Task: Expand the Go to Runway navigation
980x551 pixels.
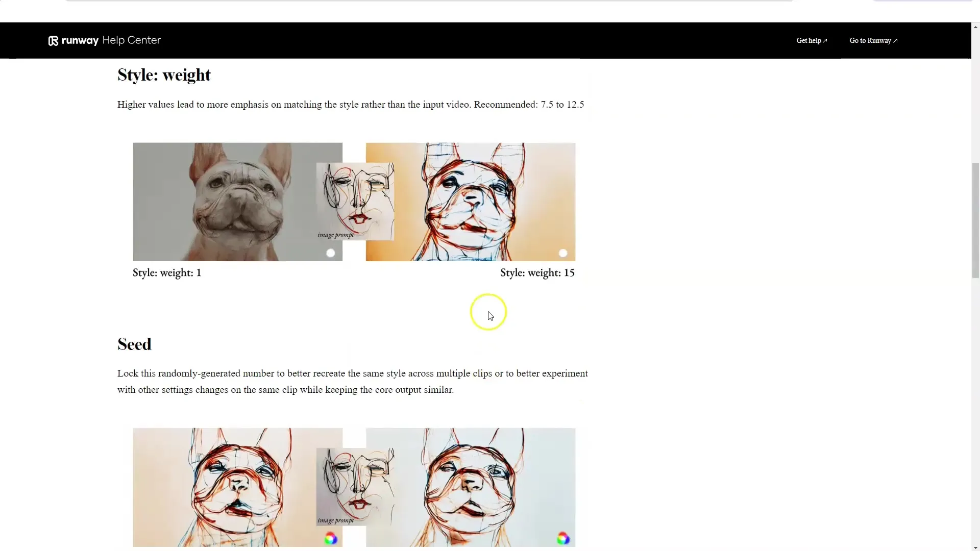Action: [873, 40]
